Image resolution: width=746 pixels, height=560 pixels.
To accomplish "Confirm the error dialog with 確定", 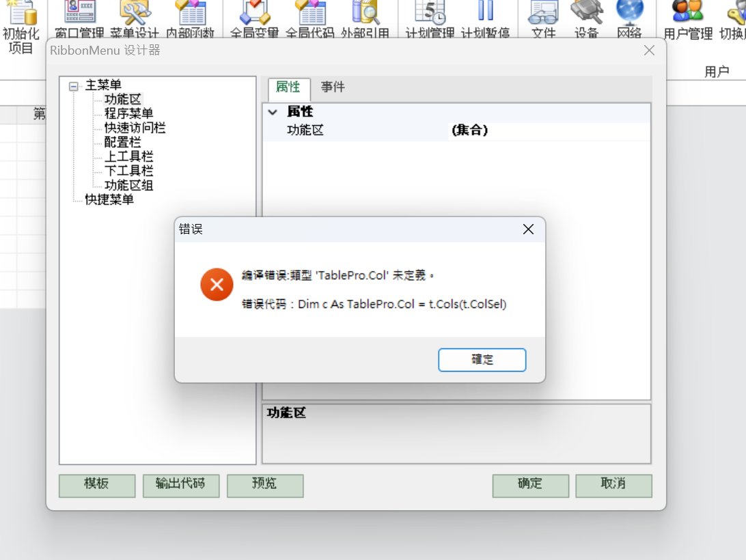I will point(482,360).
